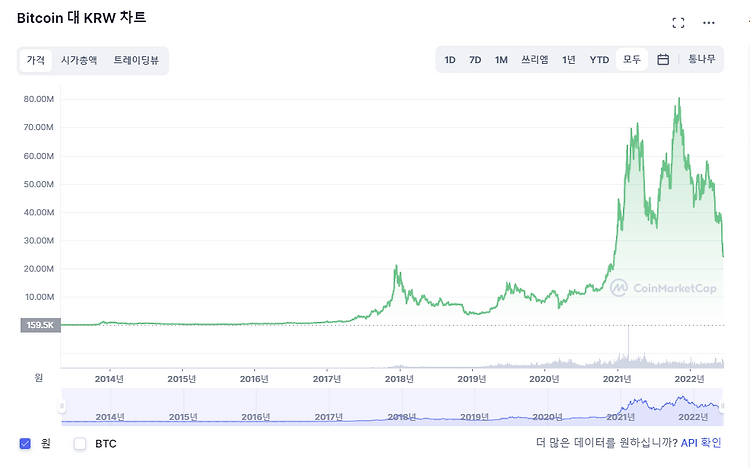Open the calendar date range picker
Screen dimensions: 750x468
click(663, 59)
